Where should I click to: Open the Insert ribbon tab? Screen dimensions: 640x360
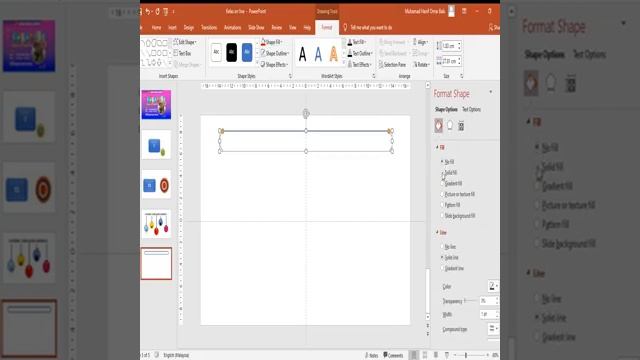tap(172, 27)
